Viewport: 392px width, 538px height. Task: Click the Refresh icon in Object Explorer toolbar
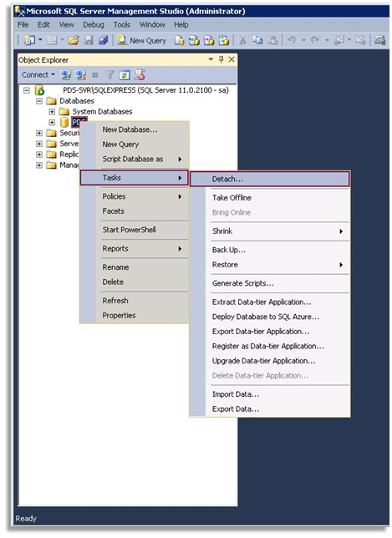pos(125,75)
